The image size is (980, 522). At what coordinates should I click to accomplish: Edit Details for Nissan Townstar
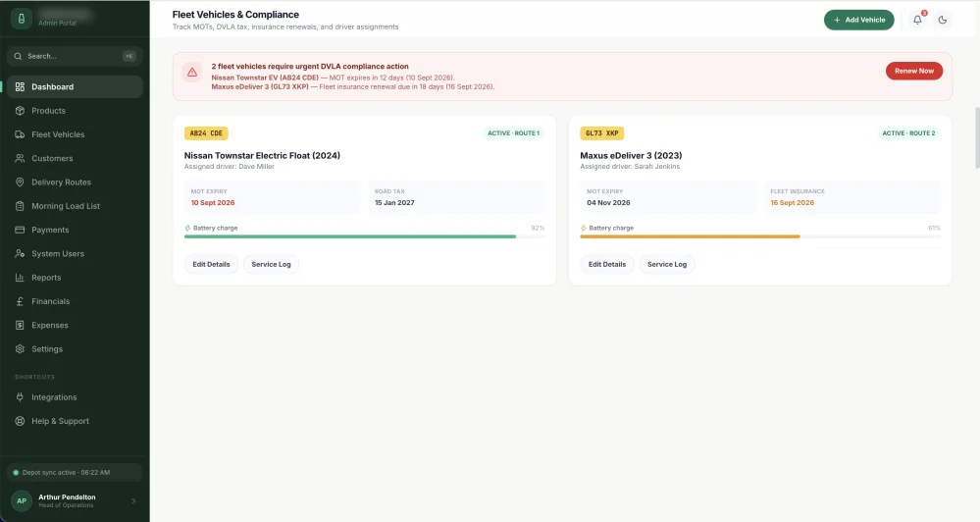point(211,265)
